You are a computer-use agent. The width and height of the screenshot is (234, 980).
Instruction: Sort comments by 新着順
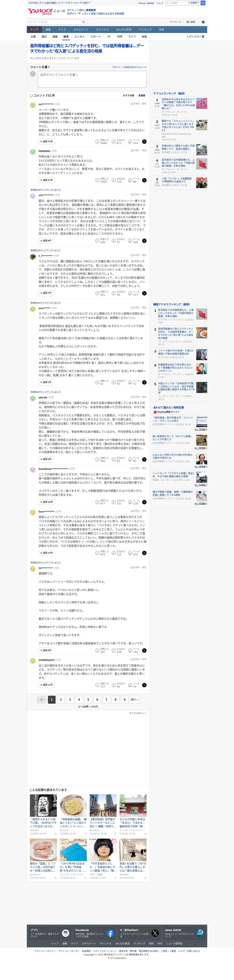[x=142, y=96]
